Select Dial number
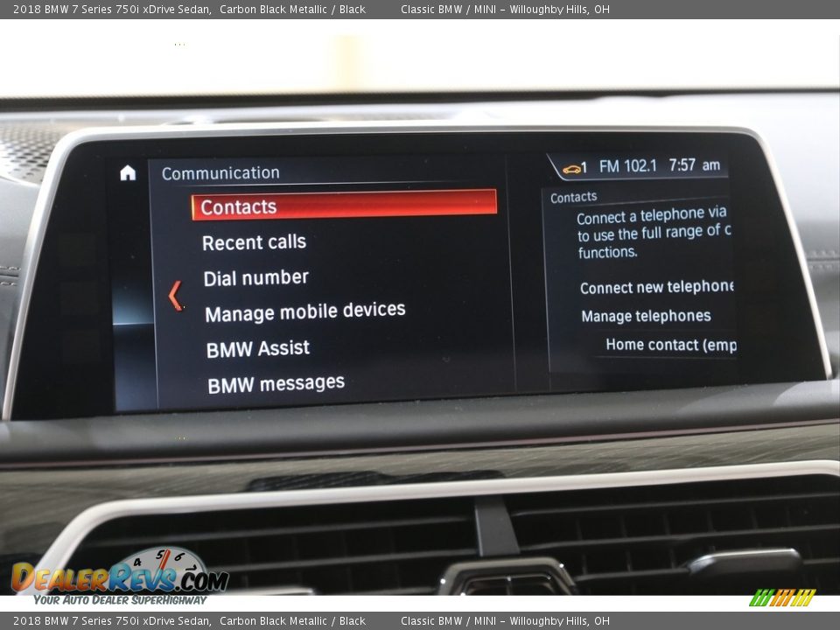Viewport: 840px width, 630px height. pyautogui.click(x=256, y=278)
